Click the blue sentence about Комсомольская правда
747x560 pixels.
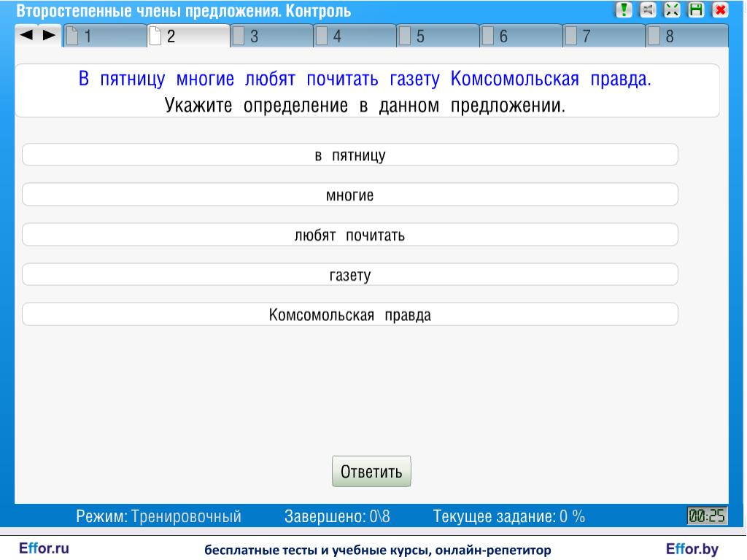pos(365,79)
